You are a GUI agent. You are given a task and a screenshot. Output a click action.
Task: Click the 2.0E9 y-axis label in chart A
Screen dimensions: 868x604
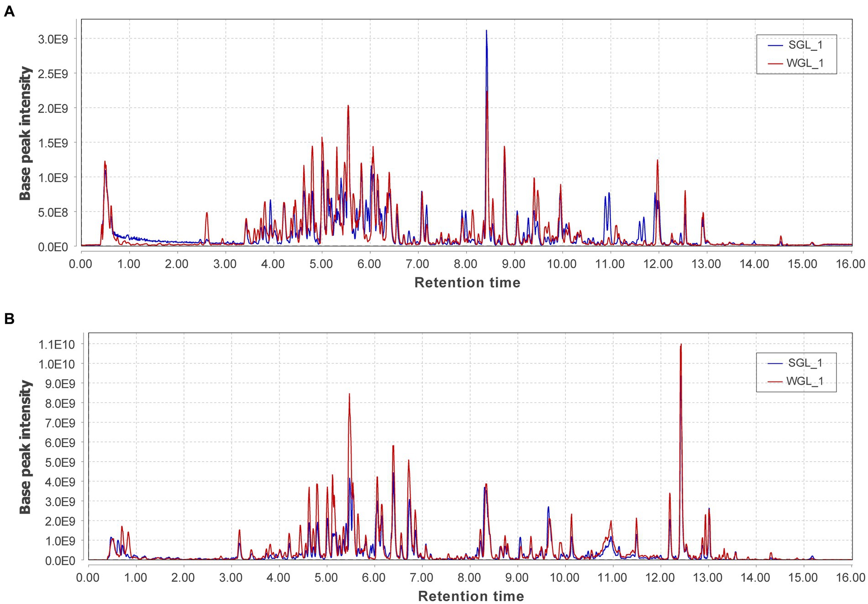coord(53,108)
